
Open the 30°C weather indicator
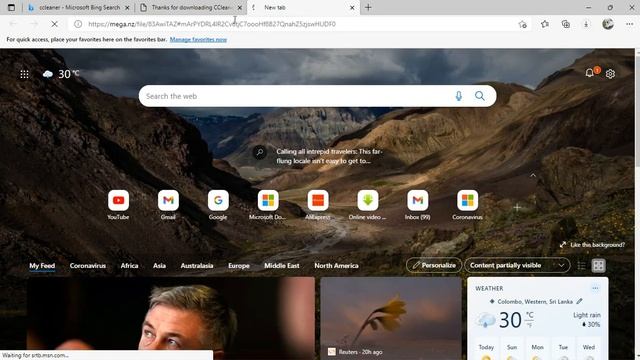pos(61,74)
